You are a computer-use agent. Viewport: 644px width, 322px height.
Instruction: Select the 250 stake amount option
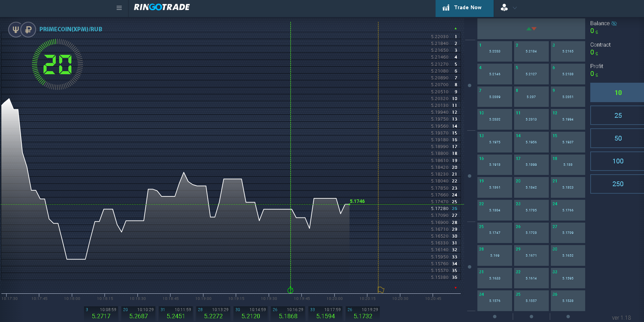pos(617,184)
